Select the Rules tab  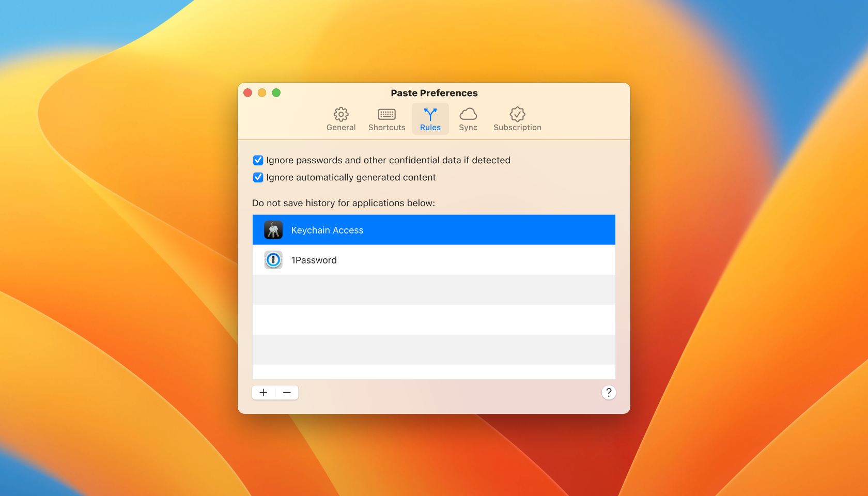[x=430, y=119]
